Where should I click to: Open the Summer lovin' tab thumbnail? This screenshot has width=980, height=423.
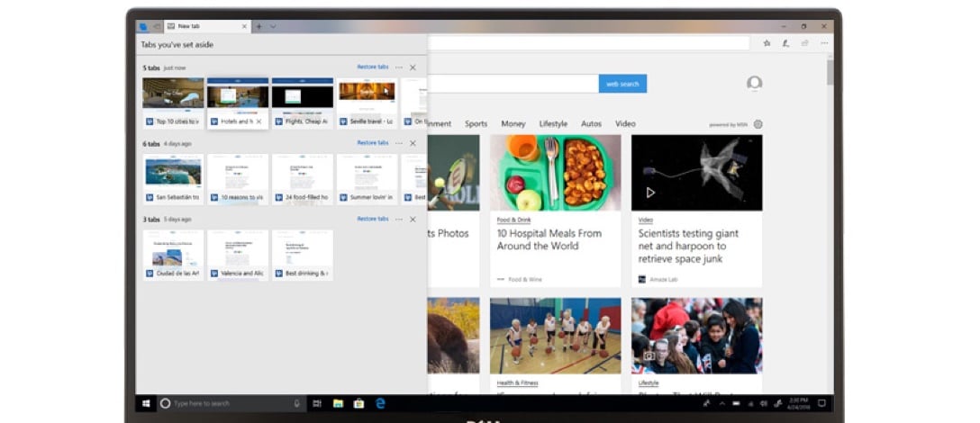[367, 179]
